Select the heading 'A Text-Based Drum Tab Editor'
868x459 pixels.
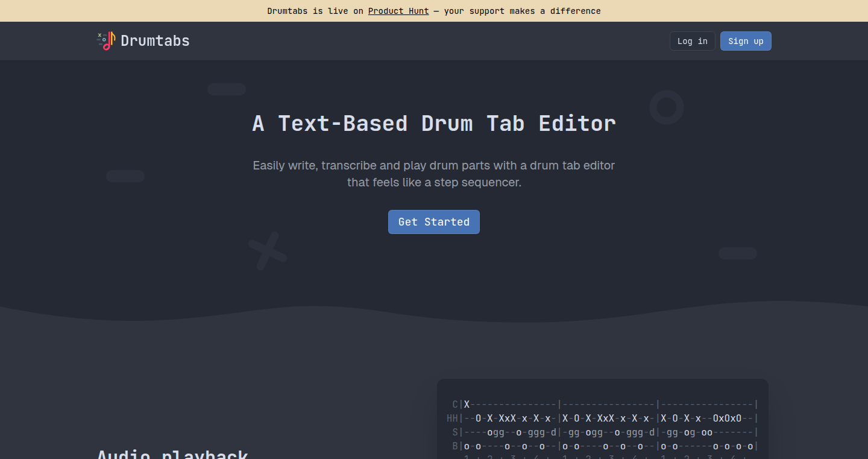pos(434,123)
